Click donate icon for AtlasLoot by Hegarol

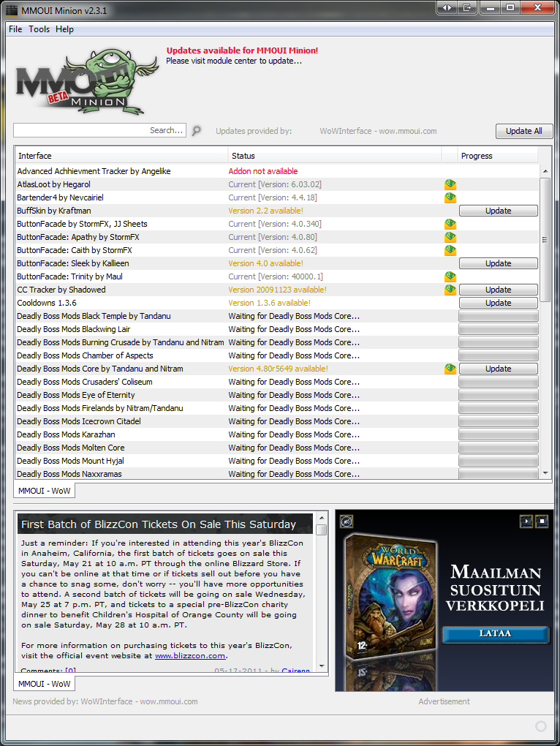450,184
